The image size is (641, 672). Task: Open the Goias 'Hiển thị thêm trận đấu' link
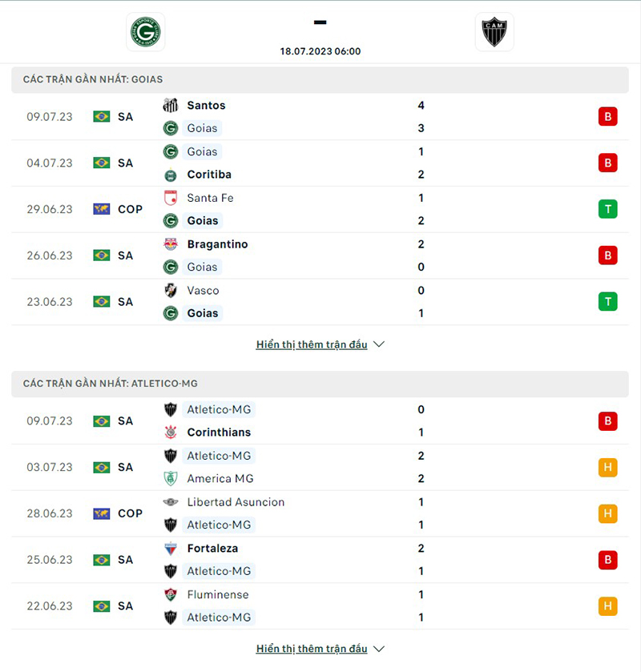(x=312, y=344)
